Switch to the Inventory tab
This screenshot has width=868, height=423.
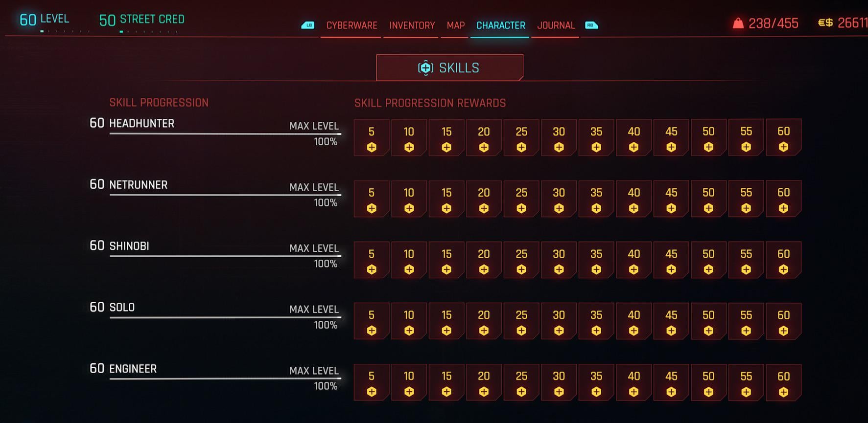tap(412, 25)
